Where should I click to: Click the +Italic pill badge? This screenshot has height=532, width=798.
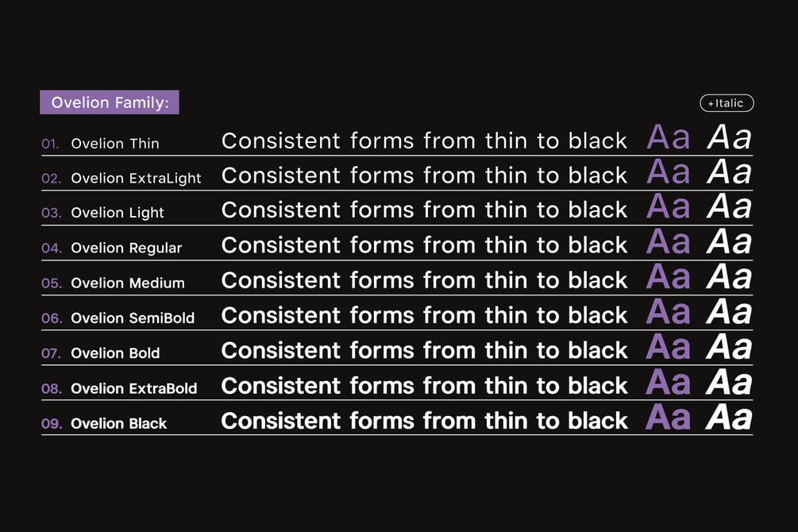727,103
